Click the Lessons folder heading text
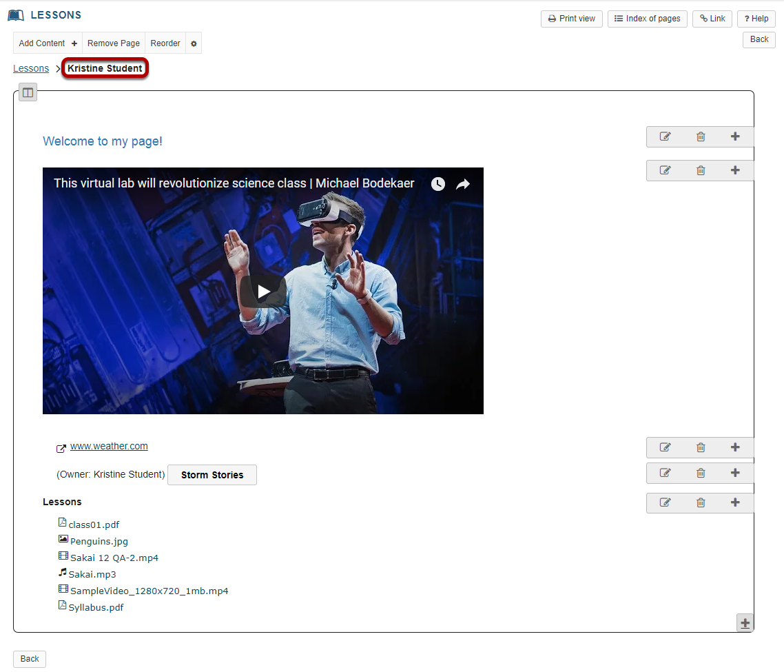This screenshot has height=672, width=784. point(62,502)
